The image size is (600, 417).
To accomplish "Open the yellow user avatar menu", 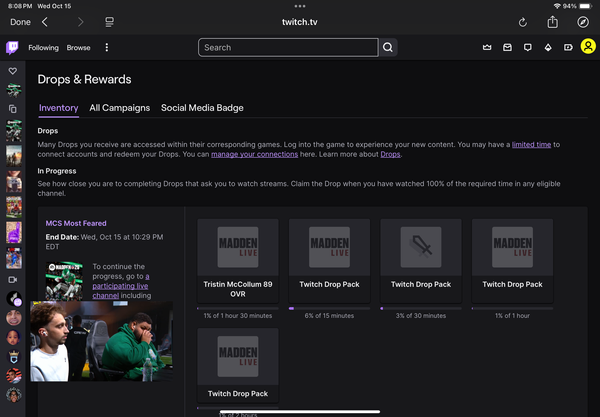I will (588, 47).
